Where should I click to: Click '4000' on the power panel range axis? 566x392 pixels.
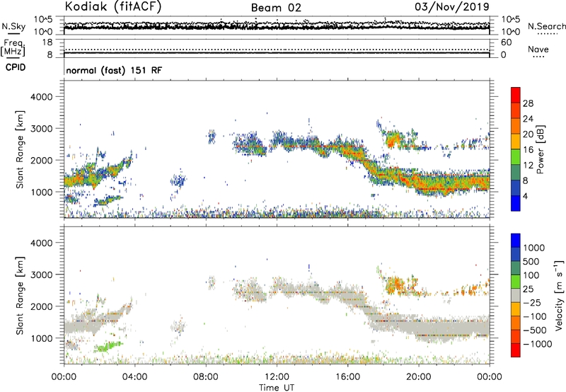(x=41, y=97)
